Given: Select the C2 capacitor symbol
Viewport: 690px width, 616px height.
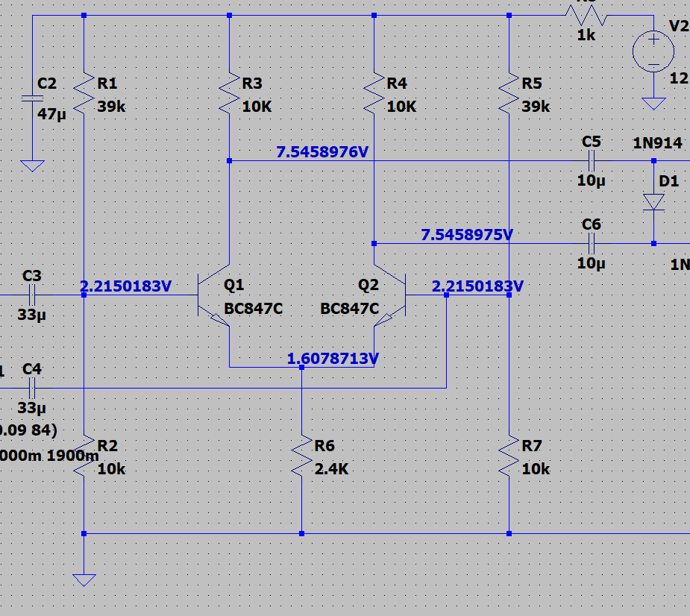Looking at the screenshot, I should (33, 98).
